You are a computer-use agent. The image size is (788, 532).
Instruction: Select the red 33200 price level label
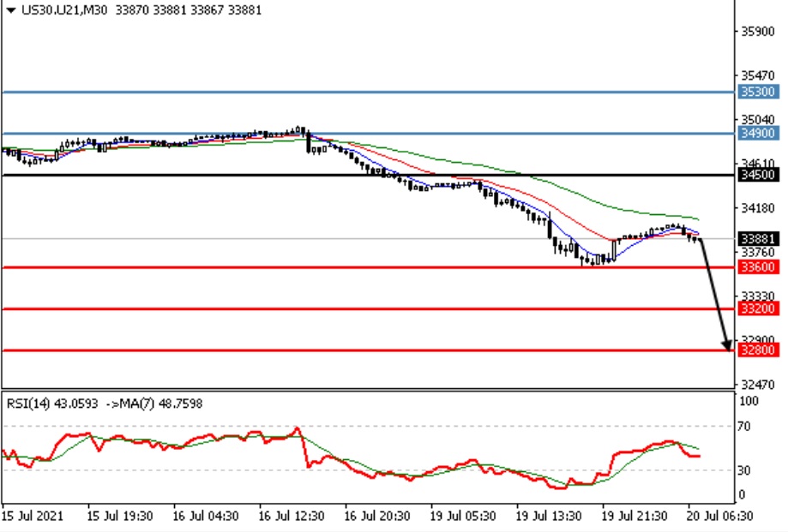[x=758, y=308]
